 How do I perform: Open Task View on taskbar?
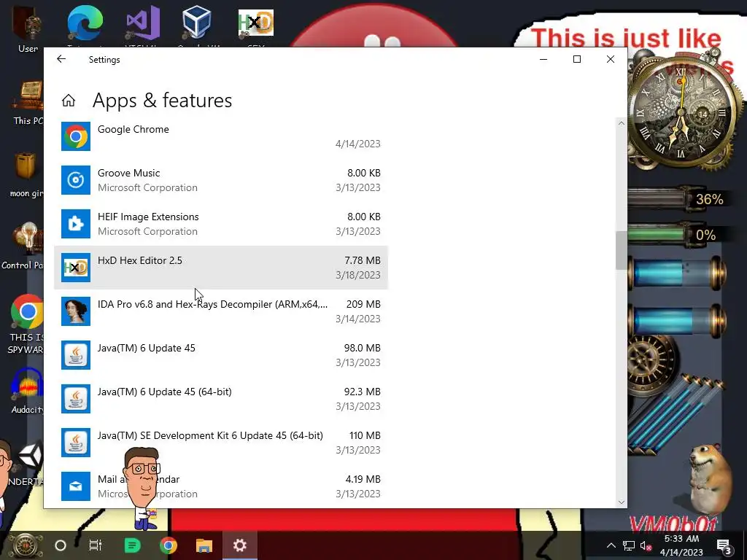coord(96,545)
